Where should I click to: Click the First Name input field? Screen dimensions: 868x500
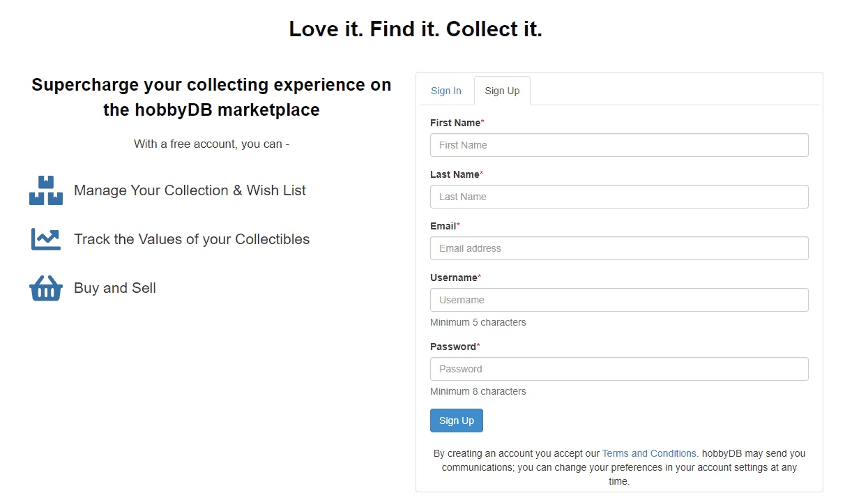coord(619,144)
